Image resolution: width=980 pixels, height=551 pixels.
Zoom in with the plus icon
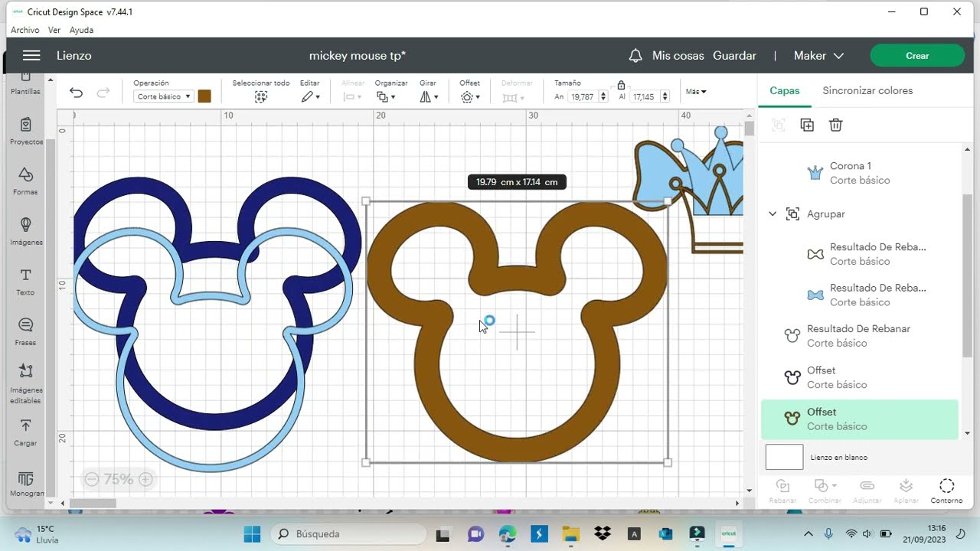[145, 480]
